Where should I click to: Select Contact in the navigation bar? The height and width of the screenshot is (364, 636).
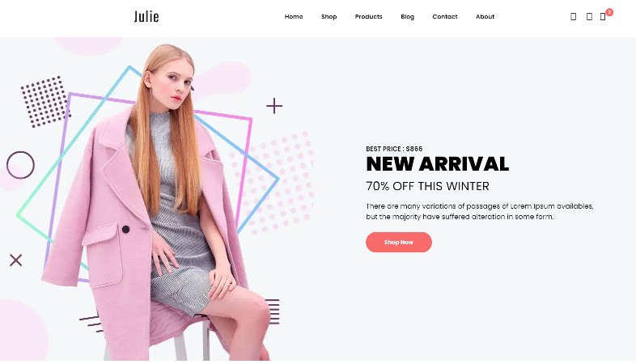445,17
